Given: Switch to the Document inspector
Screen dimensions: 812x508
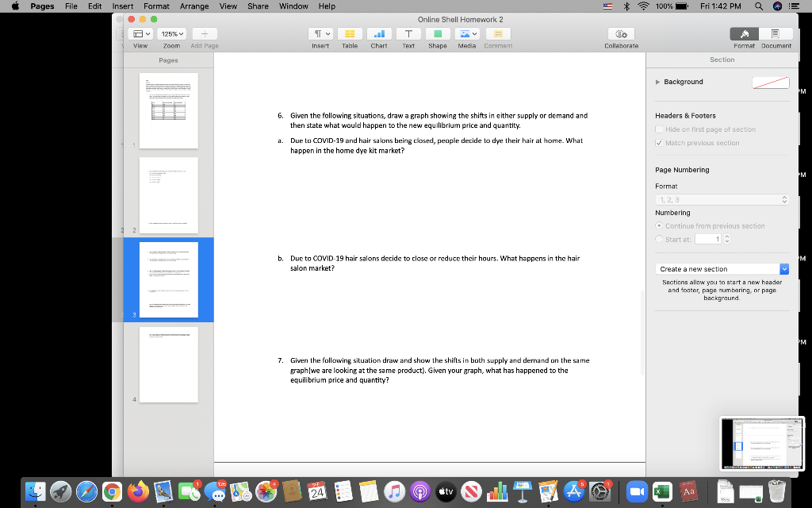Looking at the screenshot, I should tap(776, 34).
